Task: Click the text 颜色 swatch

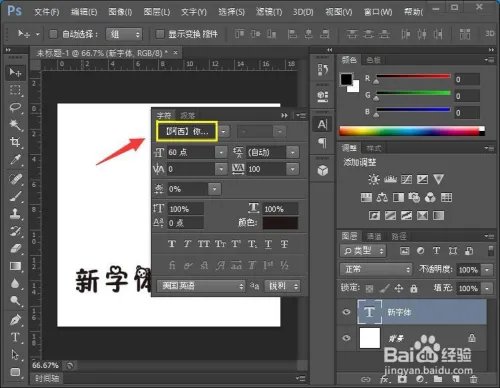Action: (x=280, y=223)
